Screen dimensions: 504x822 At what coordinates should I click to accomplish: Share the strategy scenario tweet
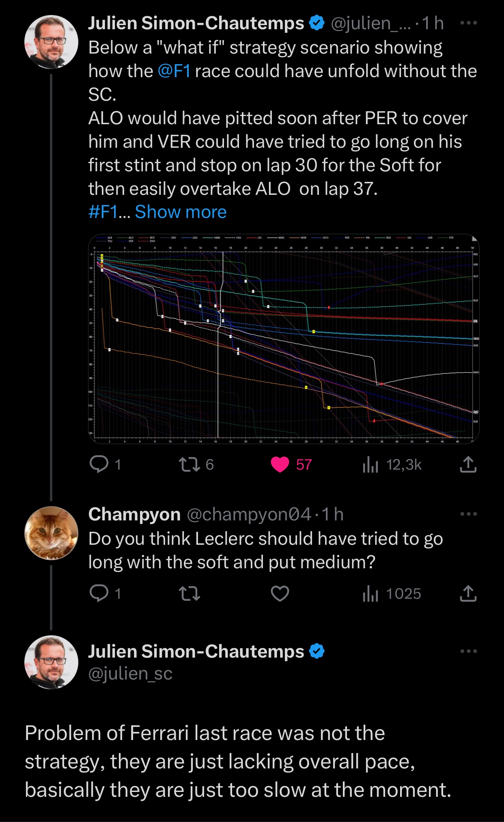[x=468, y=464]
